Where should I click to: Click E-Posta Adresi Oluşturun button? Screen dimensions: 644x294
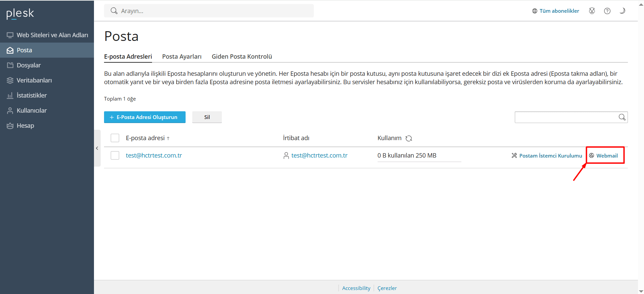tap(145, 117)
